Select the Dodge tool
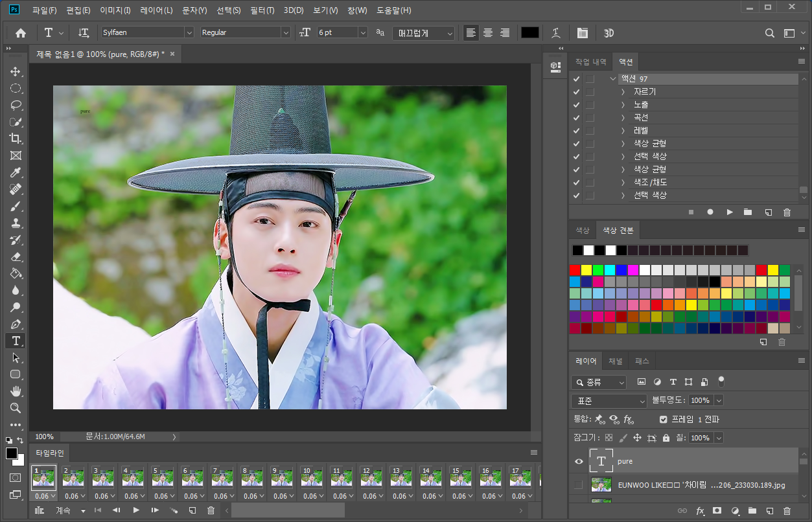The height and width of the screenshot is (522, 812). pyautogui.click(x=16, y=307)
